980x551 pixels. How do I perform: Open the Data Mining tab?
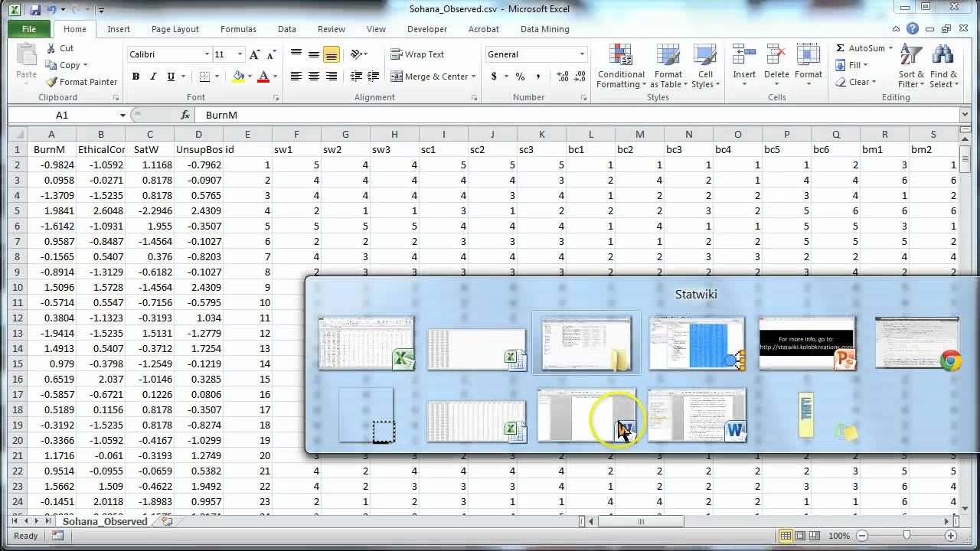(x=545, y=29)
